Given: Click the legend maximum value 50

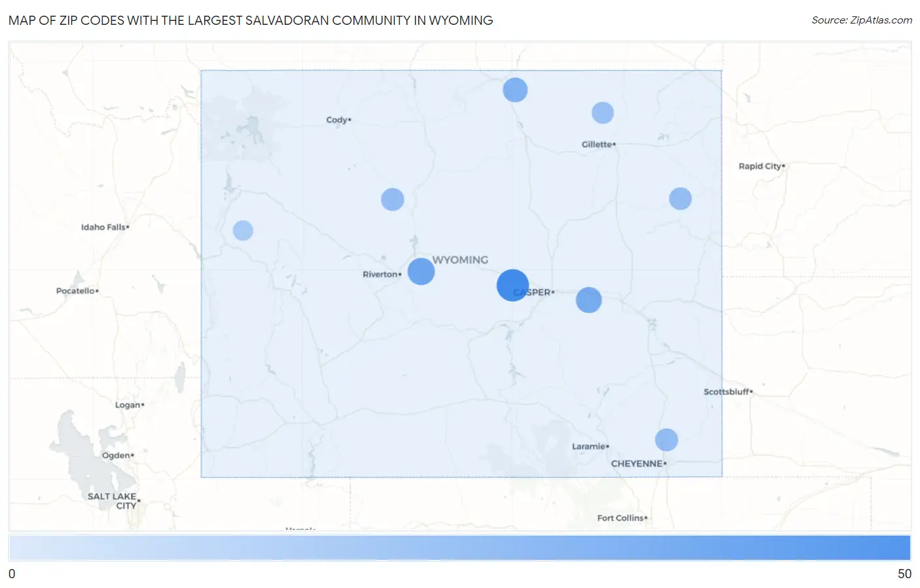Looking at the screenshot, I should tap(904, 574).
